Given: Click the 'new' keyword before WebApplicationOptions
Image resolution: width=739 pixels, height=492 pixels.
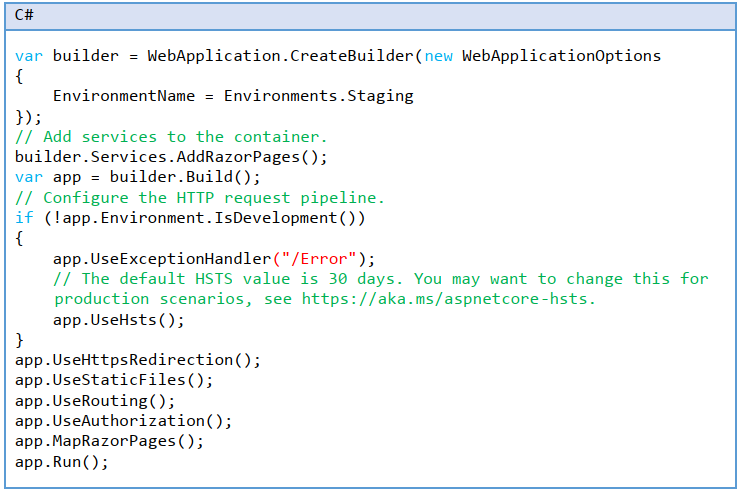Looking at the screenshot, I should pyautogui.click(x=438, y=57).
